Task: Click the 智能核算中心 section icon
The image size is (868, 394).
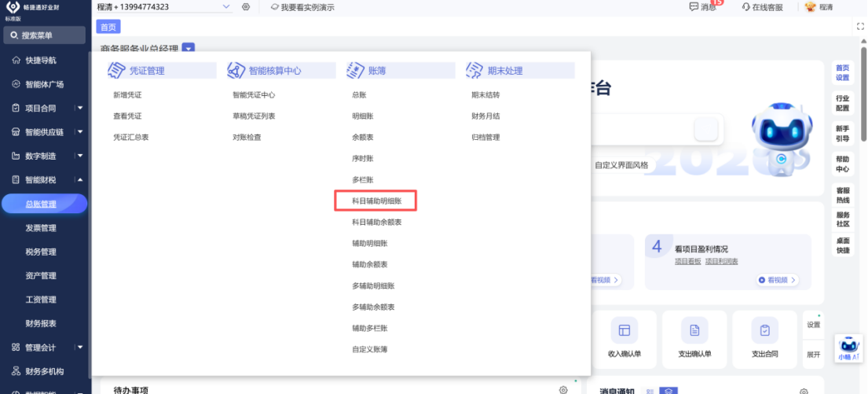Action: coord(236,70)
